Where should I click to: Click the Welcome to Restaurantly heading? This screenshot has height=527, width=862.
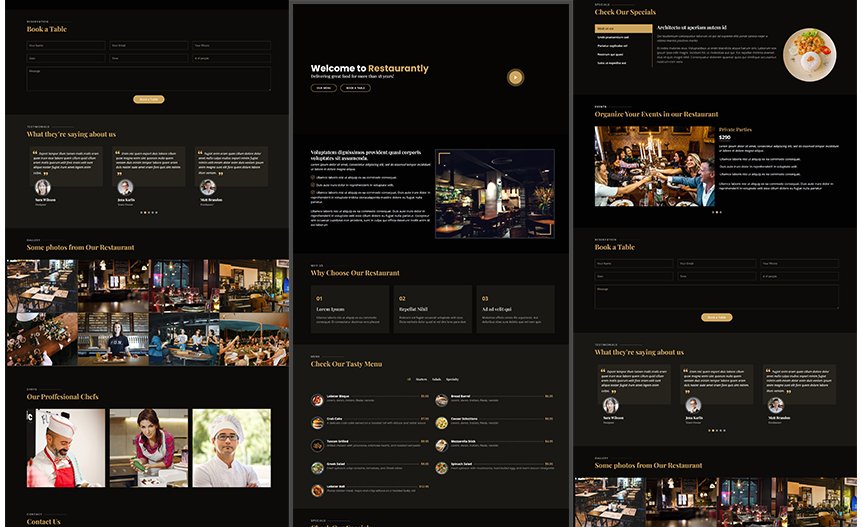[x=369, y=68]
